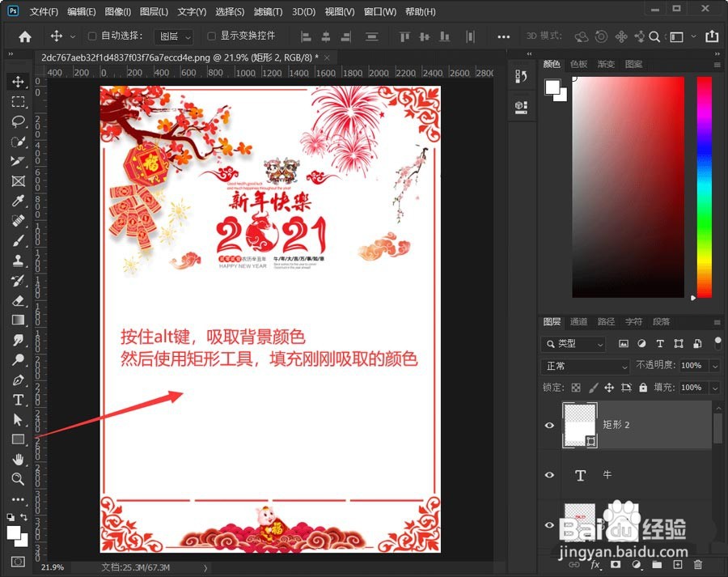
Task: Open the 滤镜(T) menu
Action: [268, 11]
